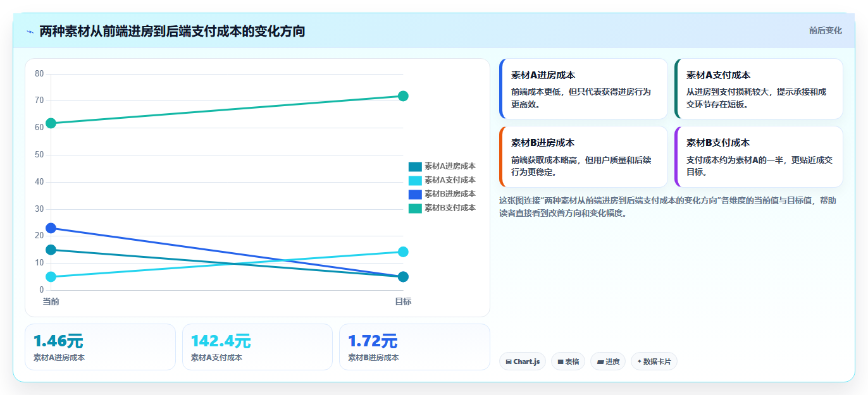Image resolution: width=868 pixels, height=395 pixels.
Task: Click the sparkle icon in 数据卡片 tag
Action: click(640, 362)
